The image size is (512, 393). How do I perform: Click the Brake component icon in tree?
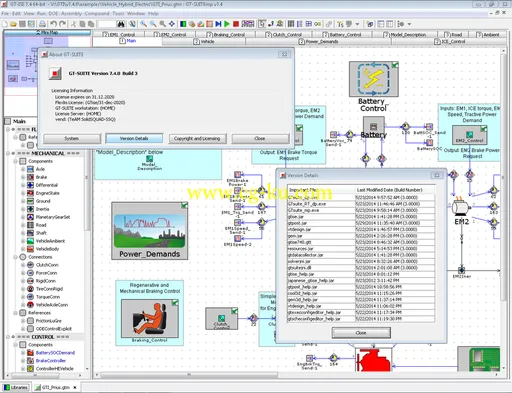[x=30, y=177]
